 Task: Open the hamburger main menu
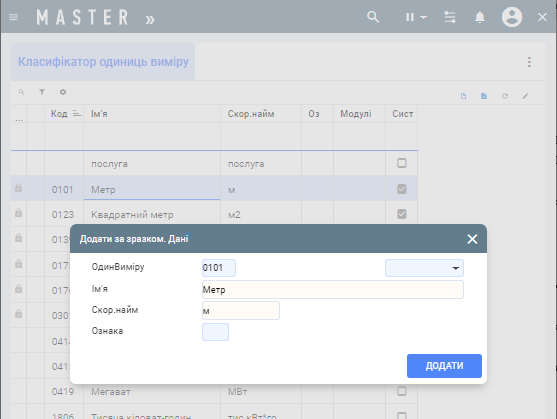(x=13, y=17)
